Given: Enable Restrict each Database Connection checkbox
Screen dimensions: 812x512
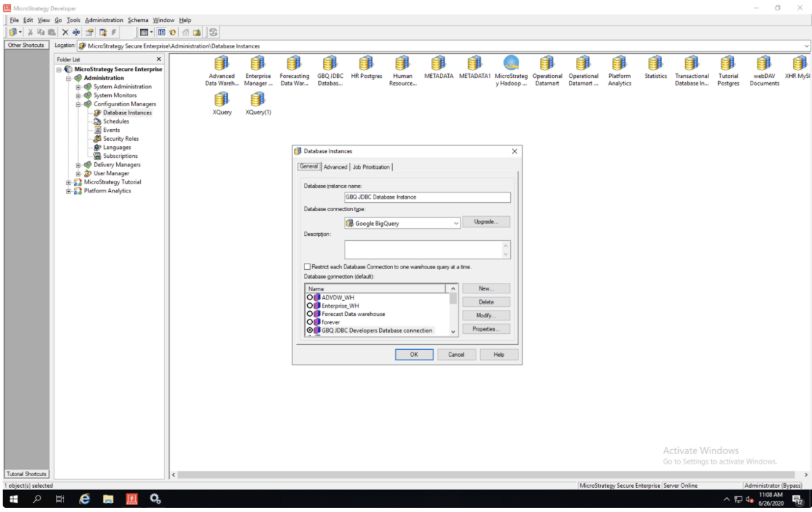Looking at the screenshot, I should point(307,266).
